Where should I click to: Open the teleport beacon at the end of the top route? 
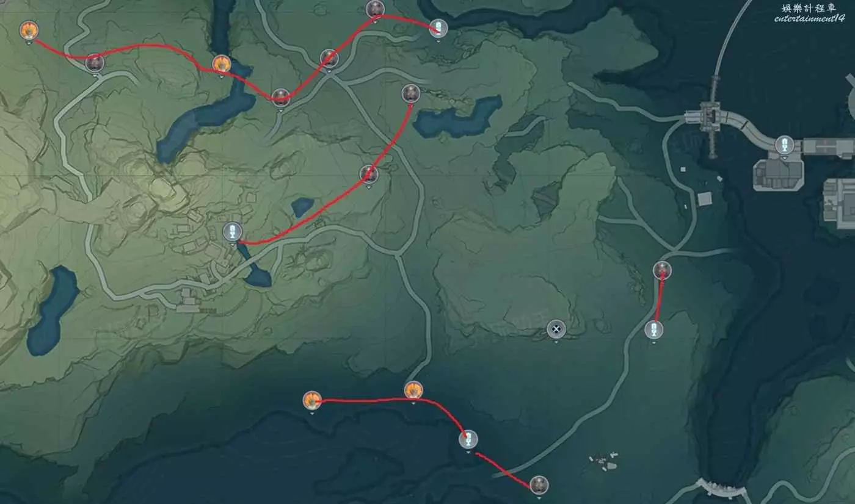(x=438, y=28)
